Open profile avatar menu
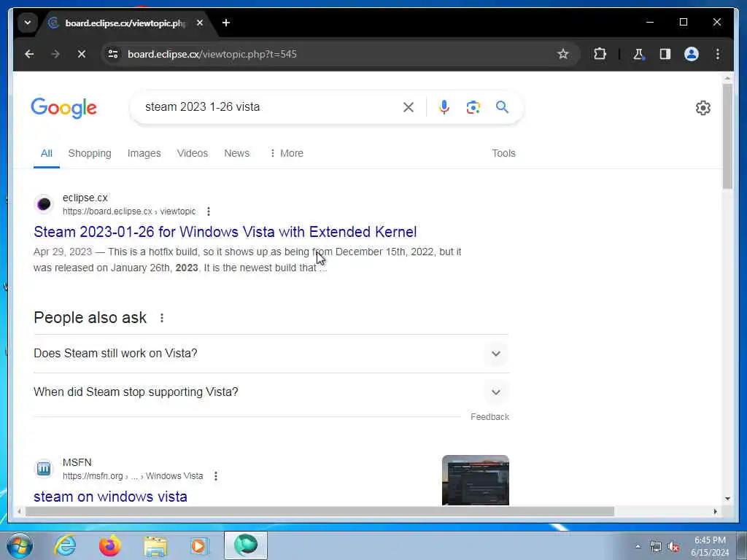Image resolution: width=747 pixels, height=560 pixels. coord(692,54)
